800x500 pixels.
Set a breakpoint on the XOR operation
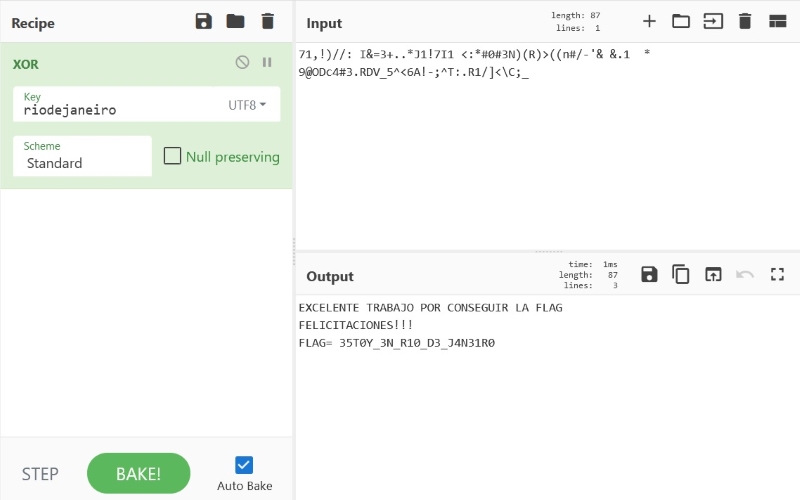267,62
